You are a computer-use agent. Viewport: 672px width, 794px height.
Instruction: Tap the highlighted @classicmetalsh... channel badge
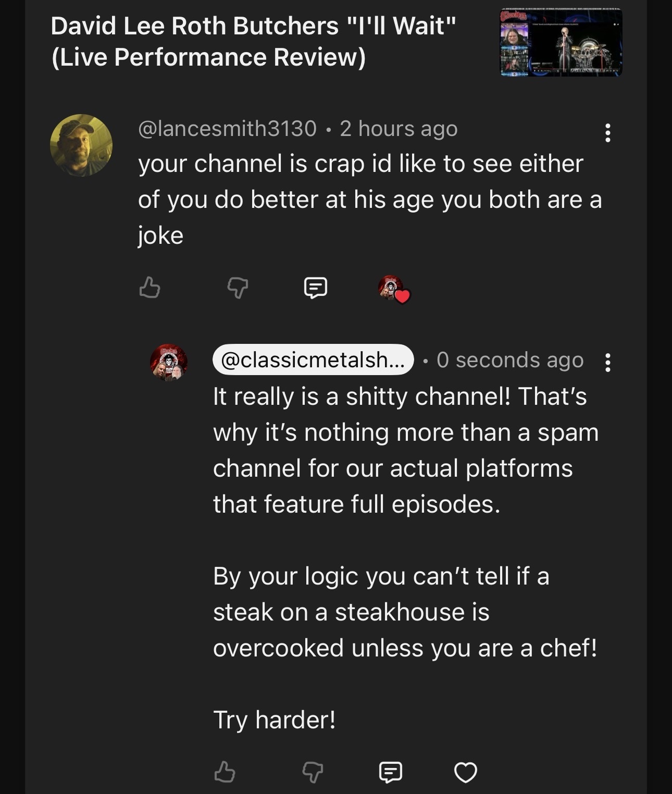313,359
